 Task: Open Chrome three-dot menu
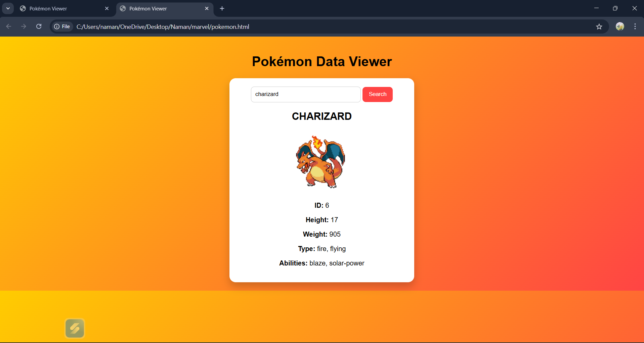tap(635, 27)
